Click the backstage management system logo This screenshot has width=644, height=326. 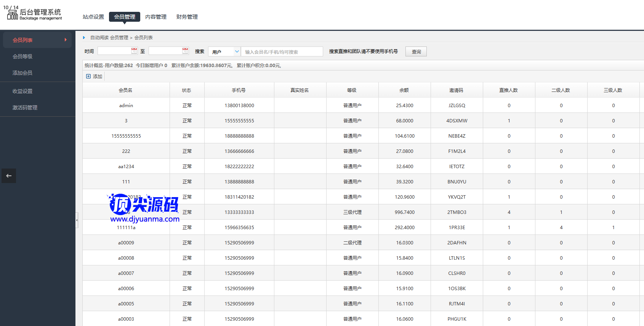click(34, 14)
